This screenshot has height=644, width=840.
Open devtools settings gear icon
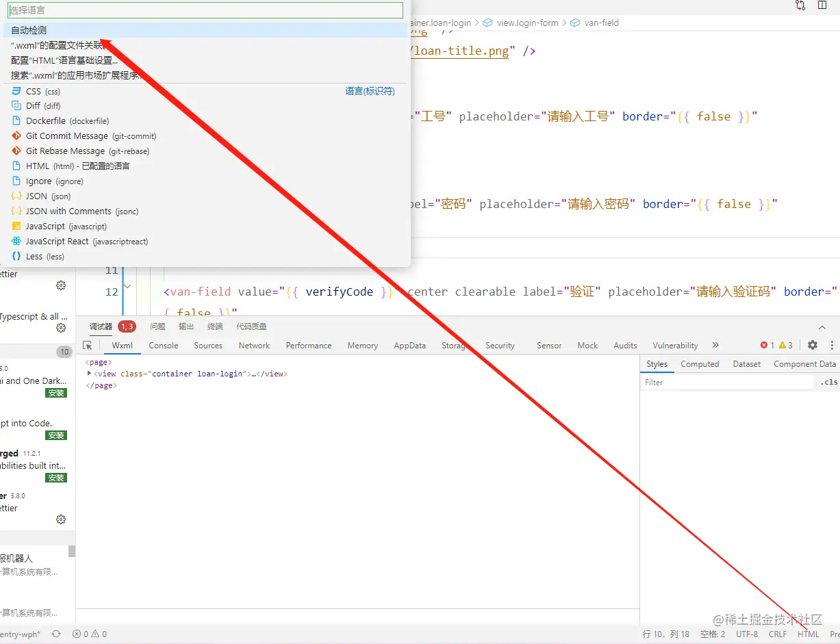click(x=813, y=346)
